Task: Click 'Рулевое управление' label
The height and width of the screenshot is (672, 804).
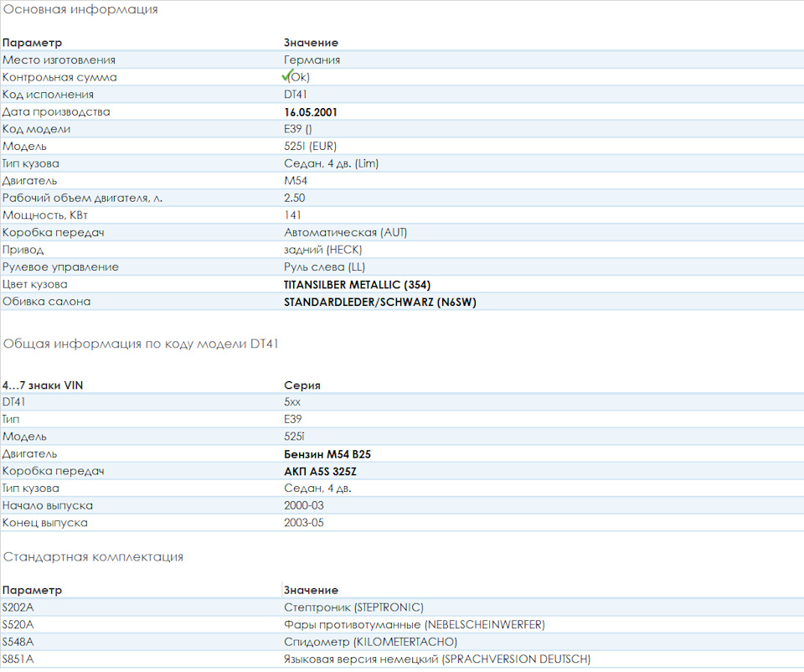Action: [x=60, y=266]
